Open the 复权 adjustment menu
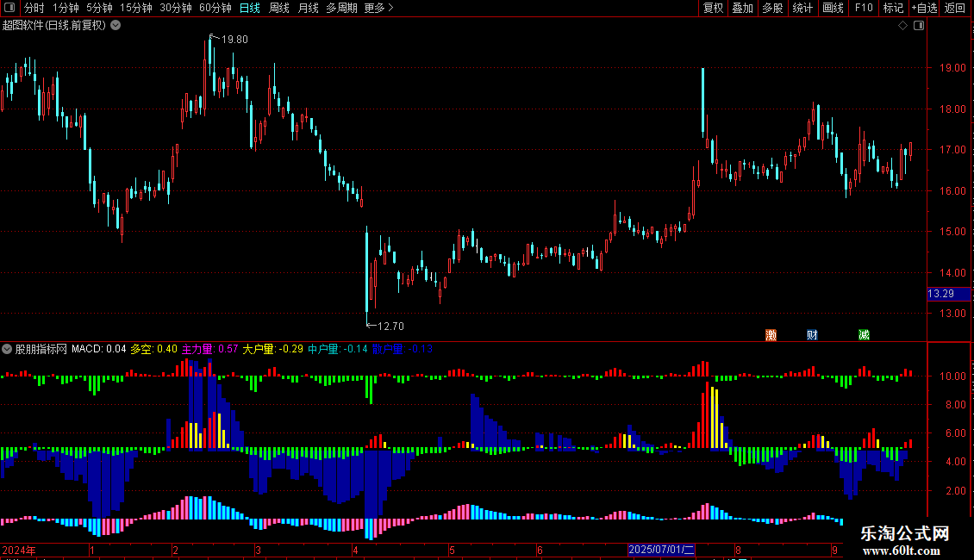This screenshot has height=560, width=974. point(713,8)
